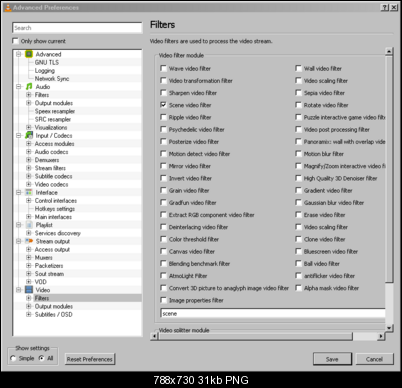Click the Playlist category icon

tap(29, 225)
